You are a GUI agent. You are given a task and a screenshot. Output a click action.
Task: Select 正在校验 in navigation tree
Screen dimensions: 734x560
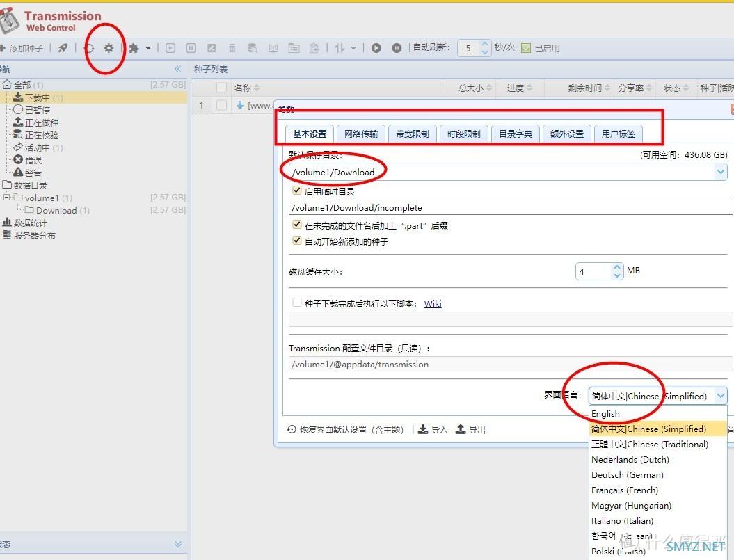coord(42,136)
